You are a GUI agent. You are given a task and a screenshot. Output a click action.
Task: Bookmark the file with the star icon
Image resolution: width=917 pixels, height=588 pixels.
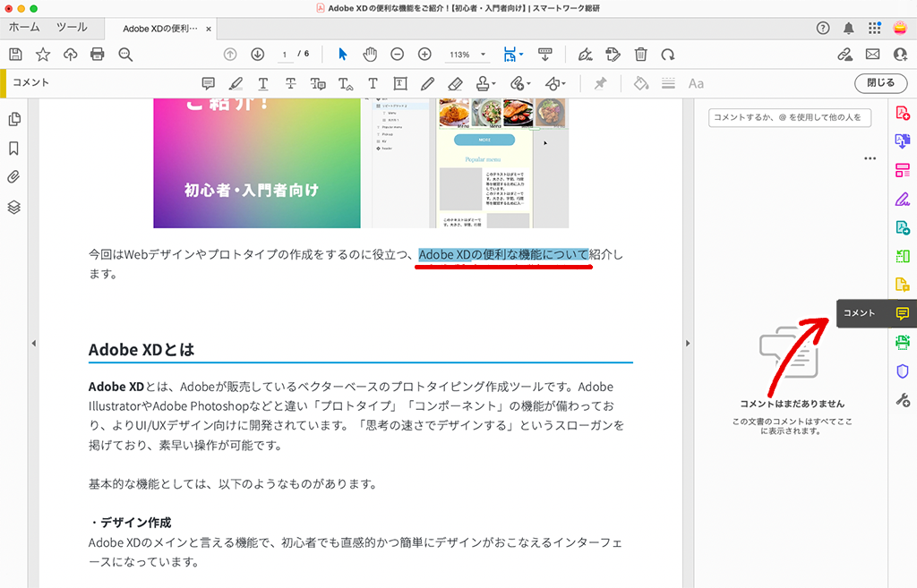tap(43, 55)
